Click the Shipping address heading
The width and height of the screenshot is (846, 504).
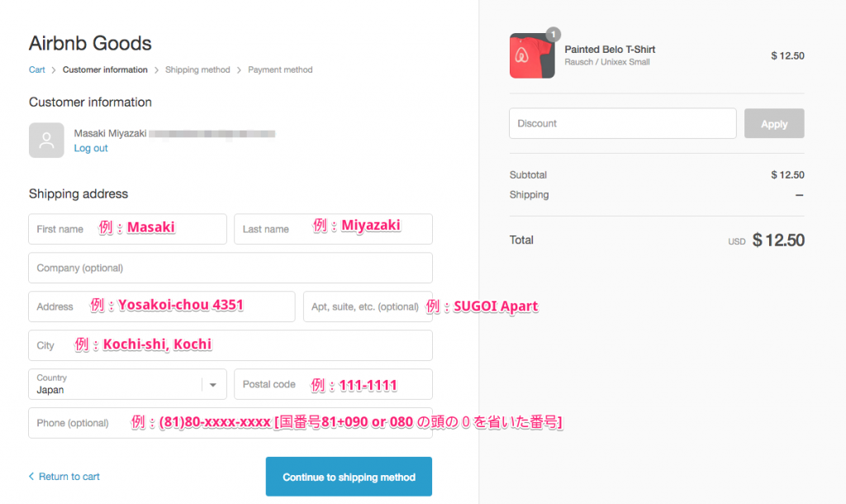pos(78,193)
